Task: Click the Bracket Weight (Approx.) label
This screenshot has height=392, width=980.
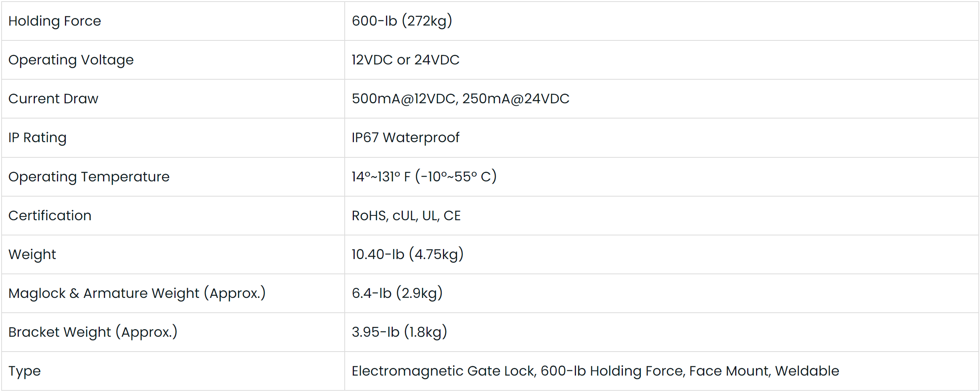Action: click(x=93, y=332)
